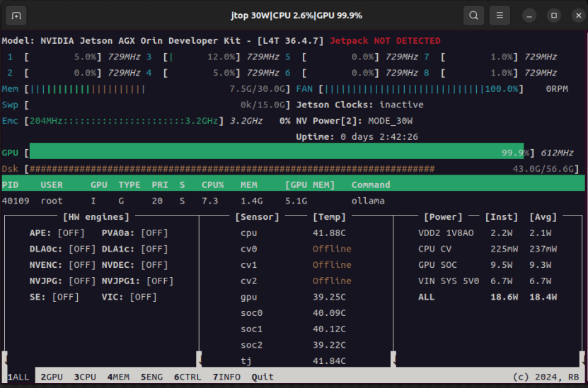
Task: Click the USER column header
Action: pyautogui.click(x=52, y=184)
